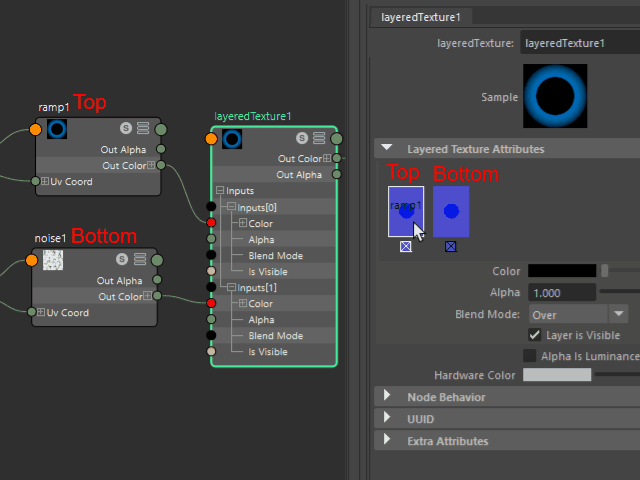Select the layeredTexture1 attribute editor tab
The width and height of the screenshot is (640, 480).
pyautogui.click(x=420, y=17)
